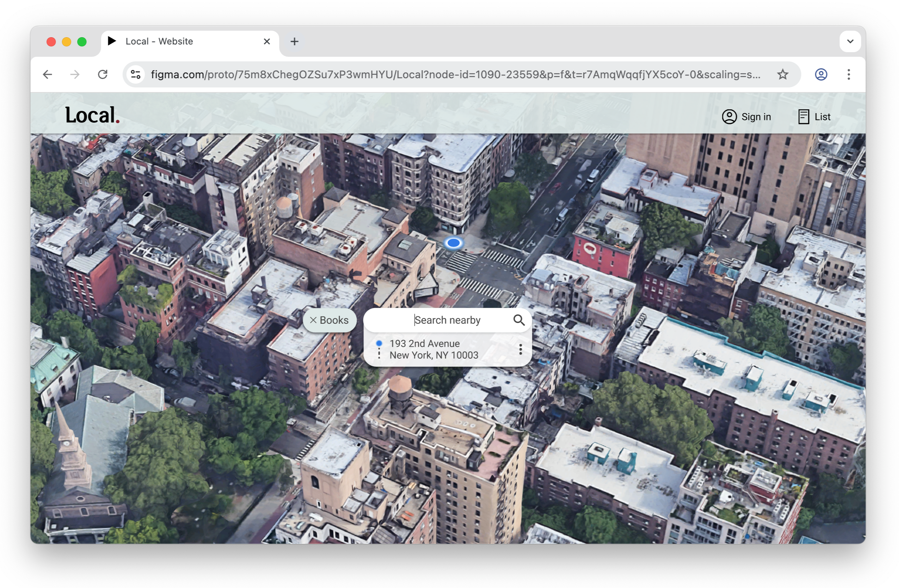Bookmark this page with the star icon
The width and height of the screenshot is (899, 588).
[x=782, y=74]
